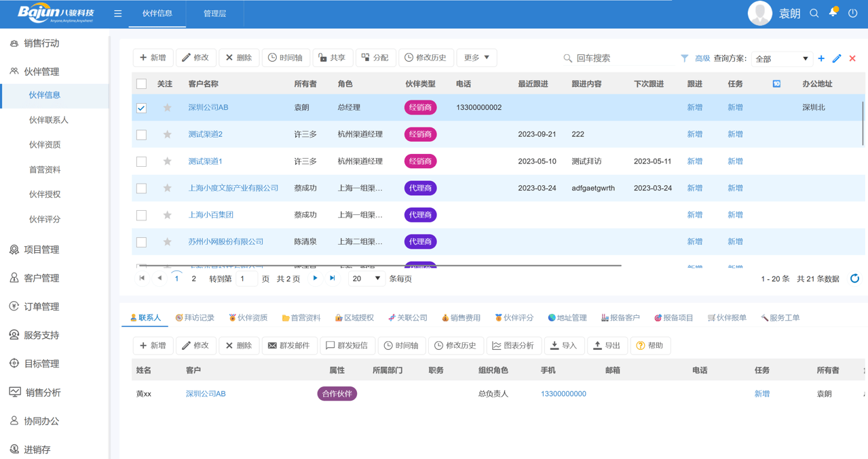The width and height of the screenshot is (868, 459).
Task: Uncheck the 深圳公司AB row checkbox
Action: click(141, 107)
